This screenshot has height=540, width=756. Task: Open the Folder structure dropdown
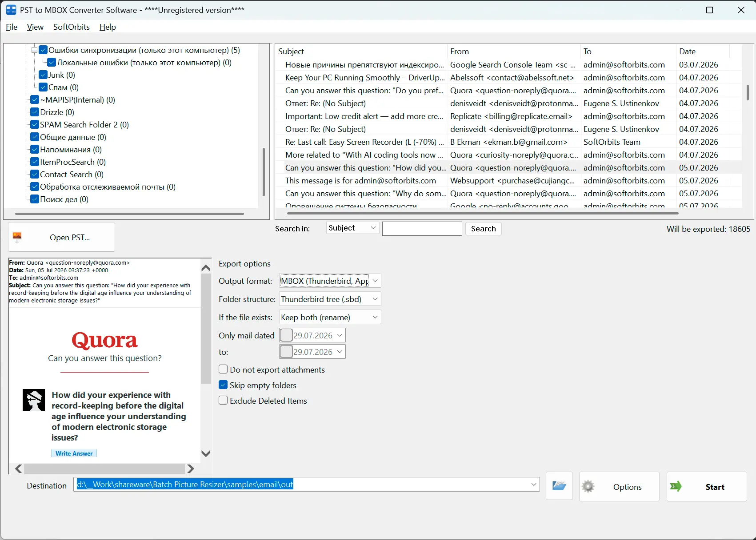[375, 299]
